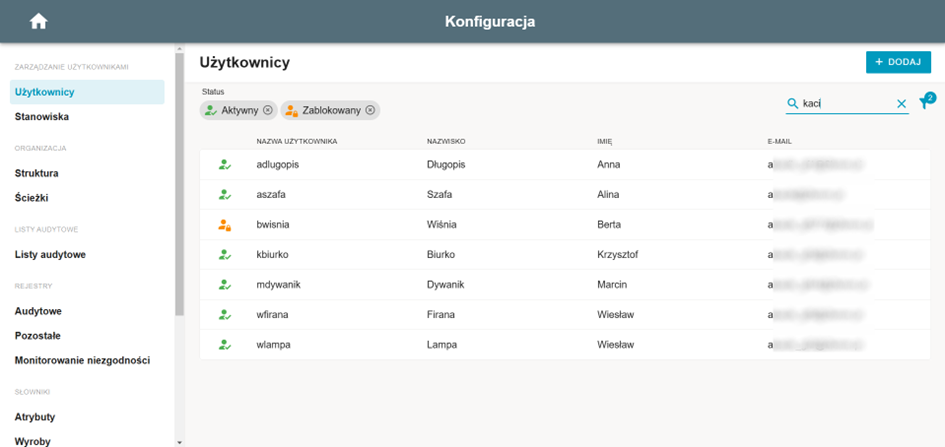Open the filter funnel icon
The image size is (945, 447).
(924, 104)
